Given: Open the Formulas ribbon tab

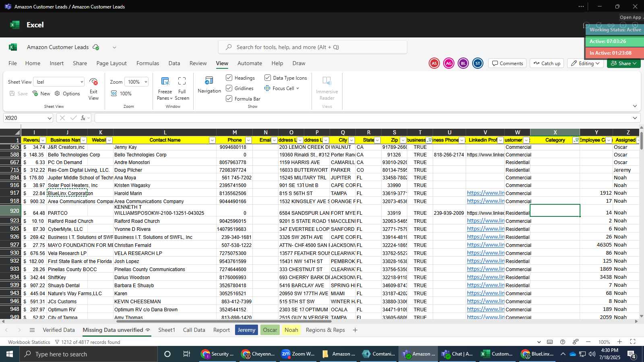Looking at the screenshot, I should (x=148, y=63).
